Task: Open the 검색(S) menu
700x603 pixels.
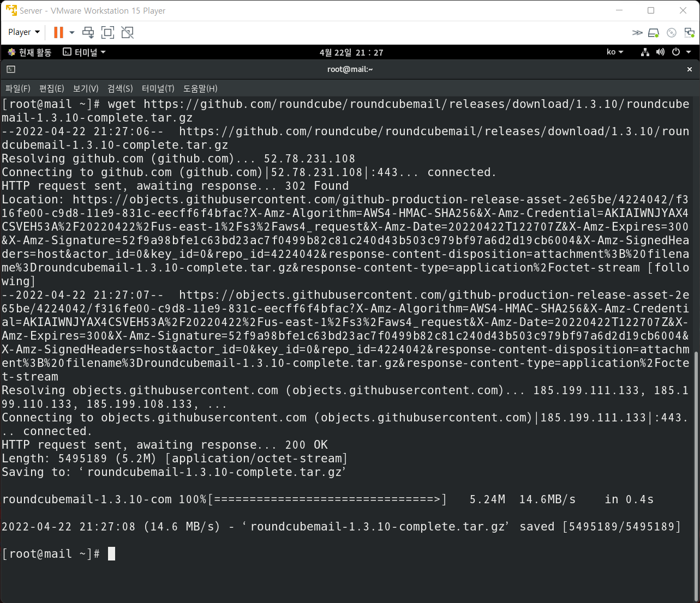Action: coord(120,88)
